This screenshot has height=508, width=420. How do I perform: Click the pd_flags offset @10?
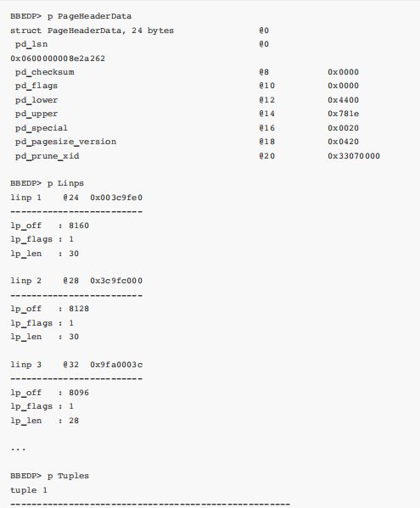coord(266,86)
